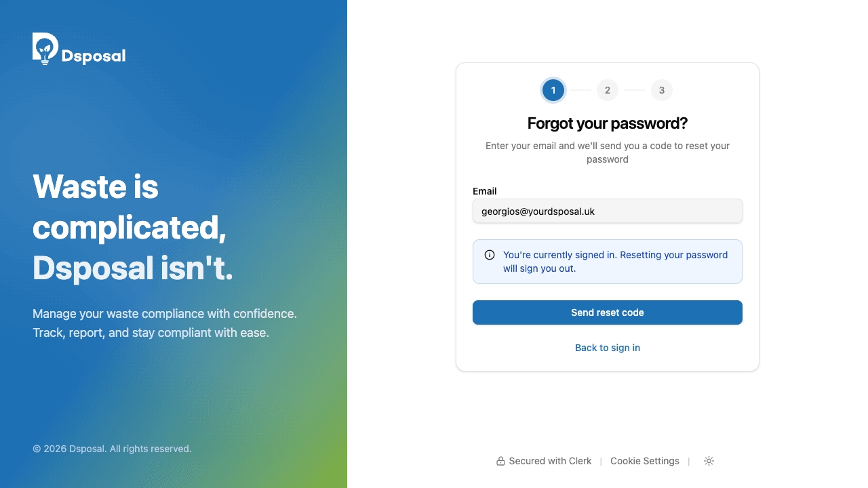The image size is (868, 488).
Task: Click the info icon in the blue notice banner
Action: (x=490, y=255)
